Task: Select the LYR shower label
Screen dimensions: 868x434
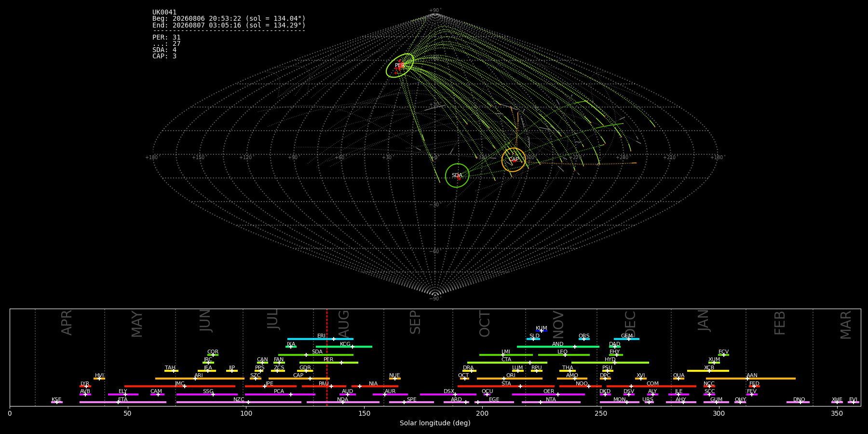Action: click(x=85, y=384)
